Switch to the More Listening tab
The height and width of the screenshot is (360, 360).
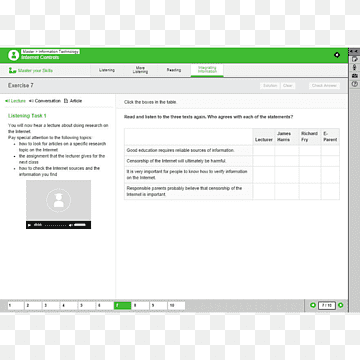(140, 70)
